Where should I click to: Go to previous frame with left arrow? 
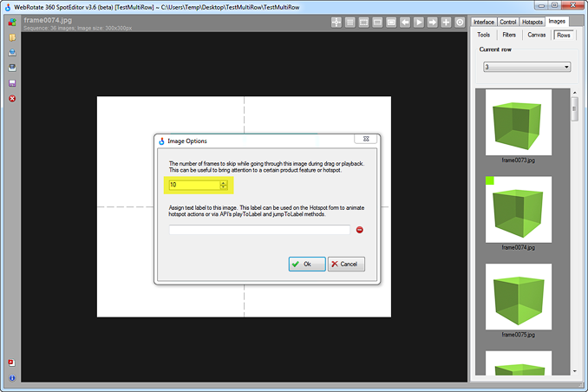pyautogui.click(x=405, y=23)
